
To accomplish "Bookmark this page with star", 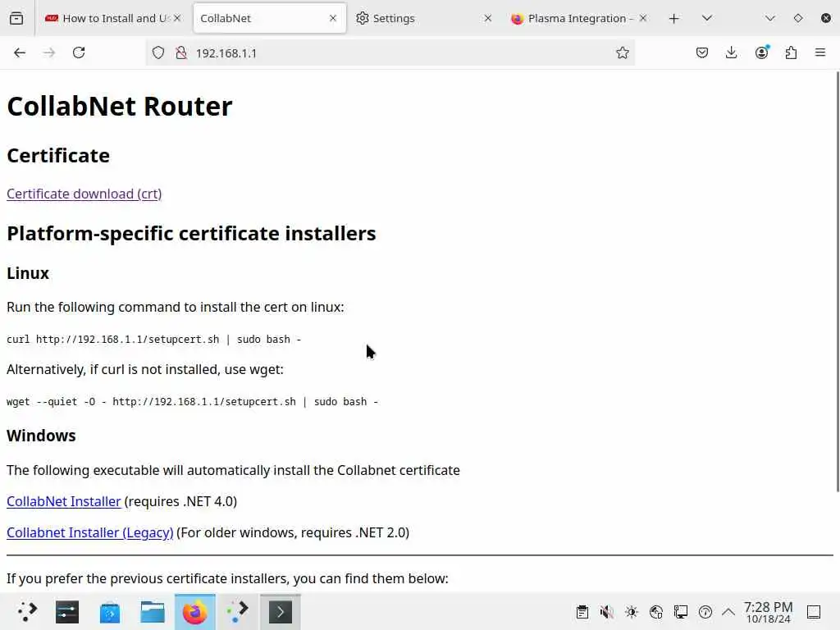I will (x=622, y=52).
